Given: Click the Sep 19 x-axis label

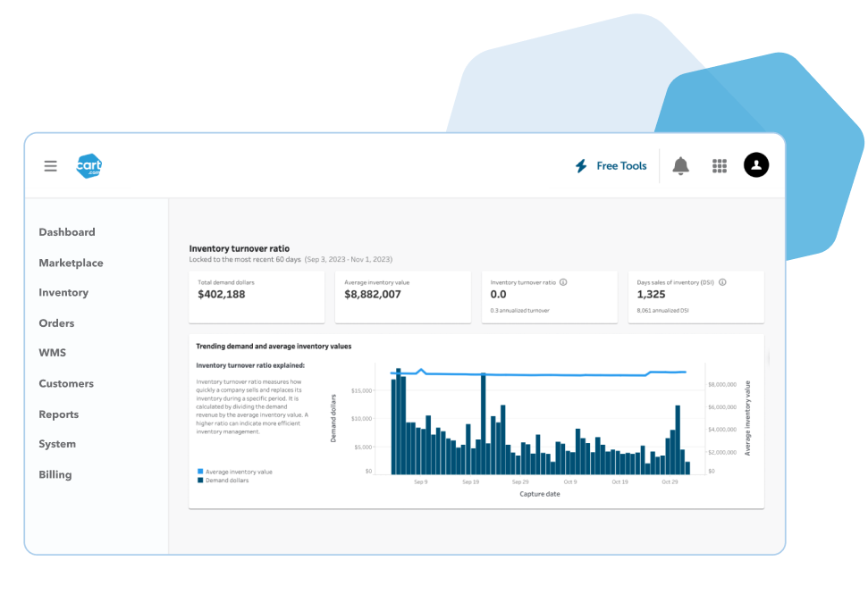Looking at the screenshot, I should (470, 481).
